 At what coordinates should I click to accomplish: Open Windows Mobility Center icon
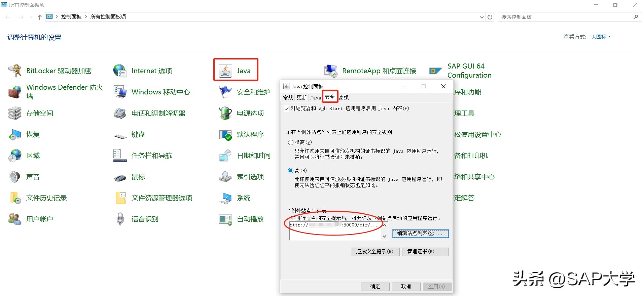coord(120,92)
